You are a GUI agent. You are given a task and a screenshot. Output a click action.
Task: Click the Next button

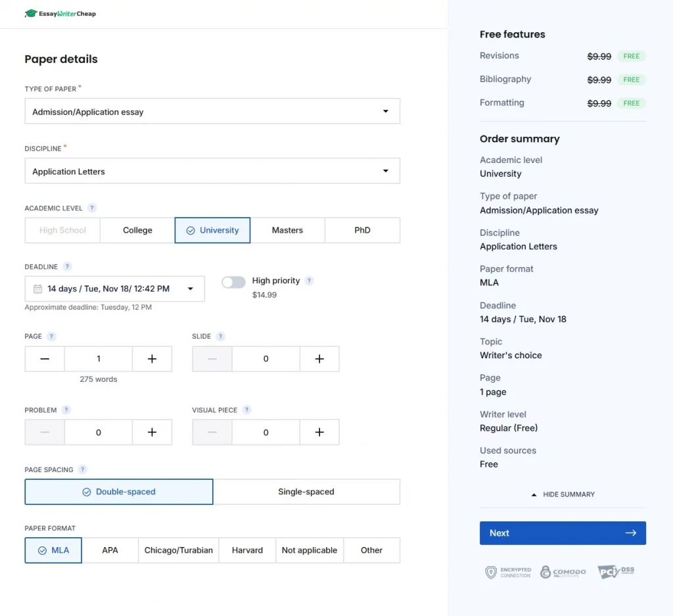point(563,533)
